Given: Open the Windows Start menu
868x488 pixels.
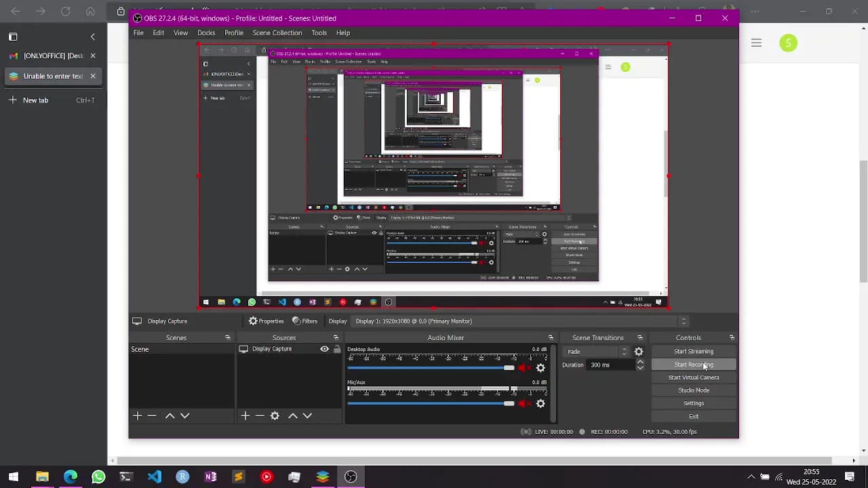Looking at the screenshot, I should (14, 476).
